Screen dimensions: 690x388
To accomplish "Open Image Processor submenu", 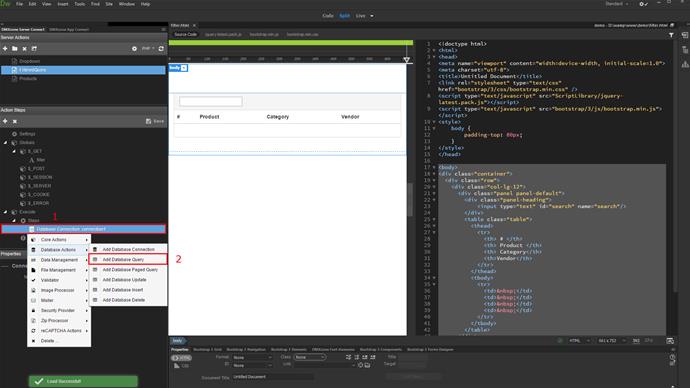I will pos(59,290).
